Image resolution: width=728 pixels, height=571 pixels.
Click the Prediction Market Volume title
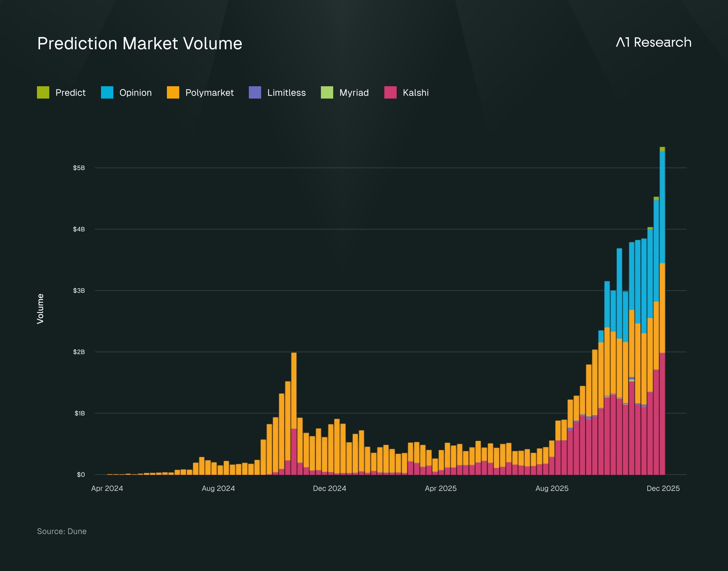coord(140,43)
